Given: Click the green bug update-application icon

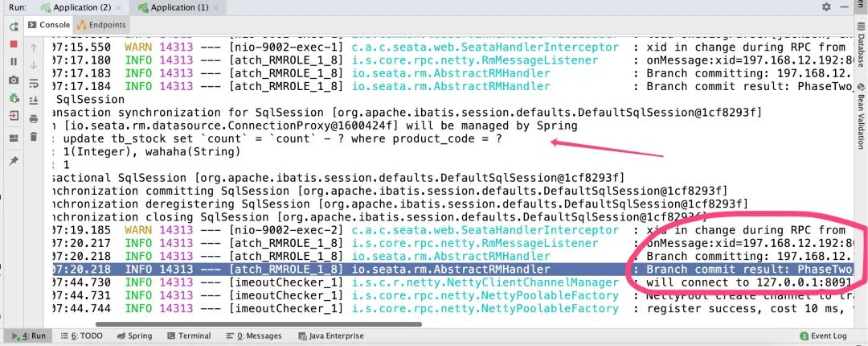Looking at the screenshot, I should point(14,98).
